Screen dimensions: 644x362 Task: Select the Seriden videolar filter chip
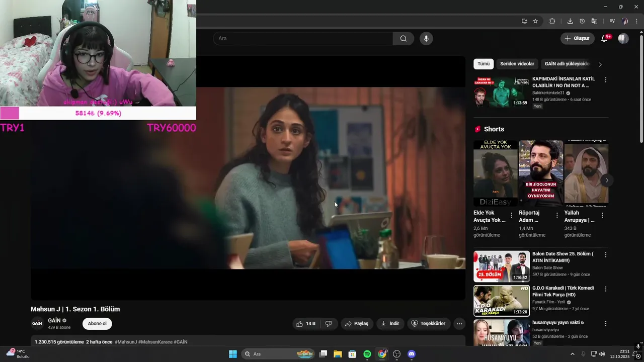pos(517,64)
